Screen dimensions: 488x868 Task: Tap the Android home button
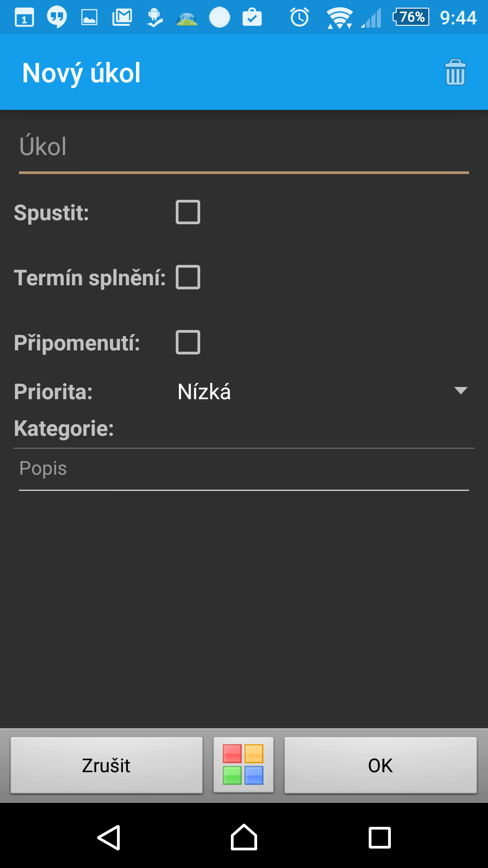[x=244, y=837]
